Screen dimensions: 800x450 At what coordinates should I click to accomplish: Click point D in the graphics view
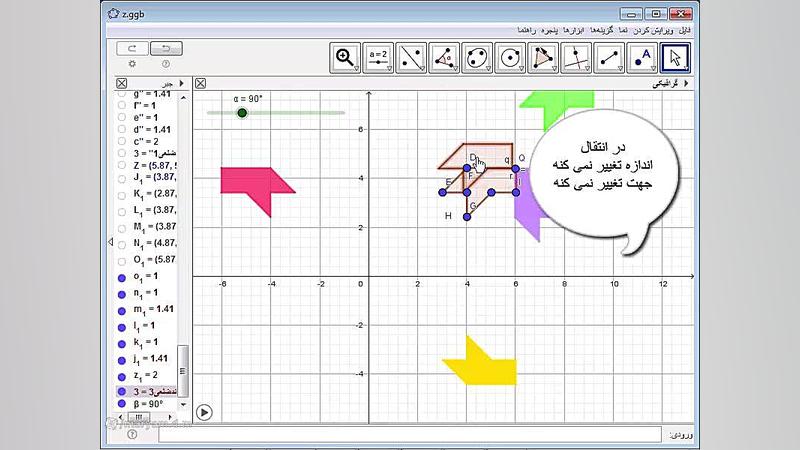(467, 168)
